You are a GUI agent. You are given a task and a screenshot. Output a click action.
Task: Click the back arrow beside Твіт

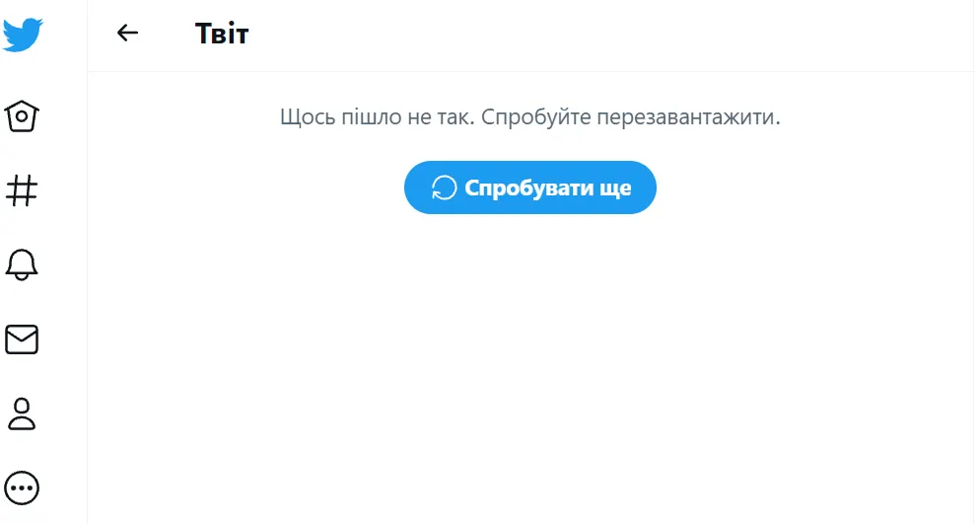(127, 34)
